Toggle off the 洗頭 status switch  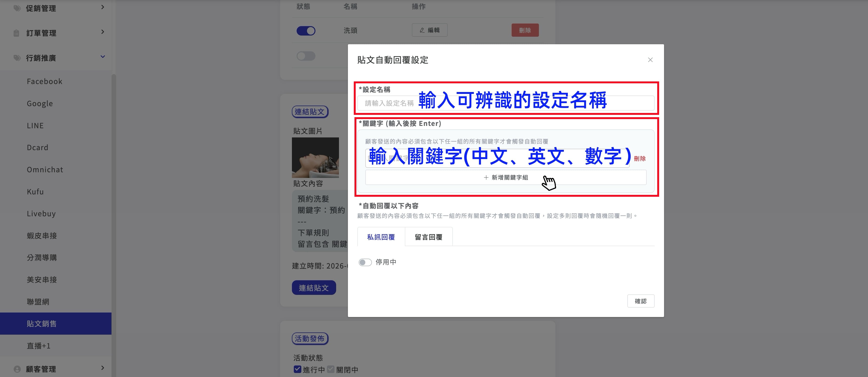coord(306,31)
